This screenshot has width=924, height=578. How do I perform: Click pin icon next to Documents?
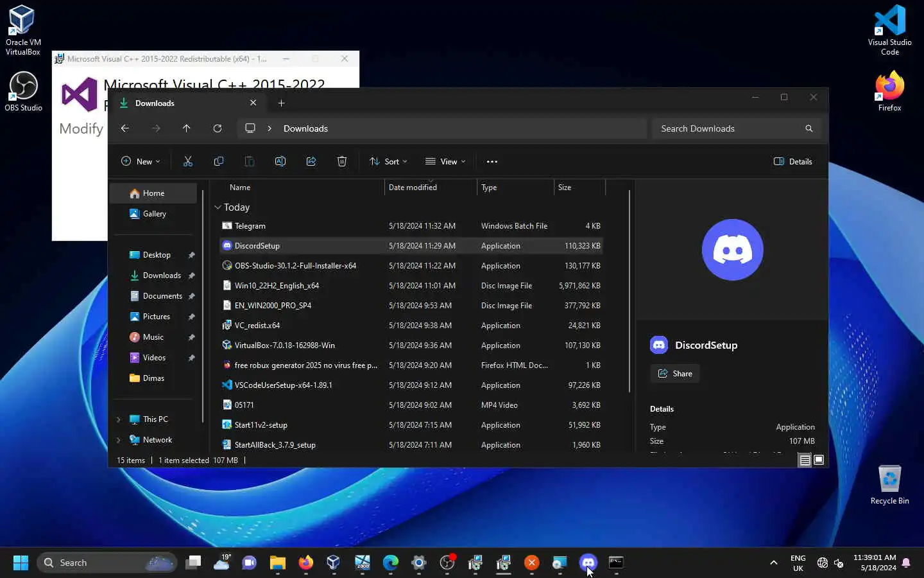pos(191,296)
